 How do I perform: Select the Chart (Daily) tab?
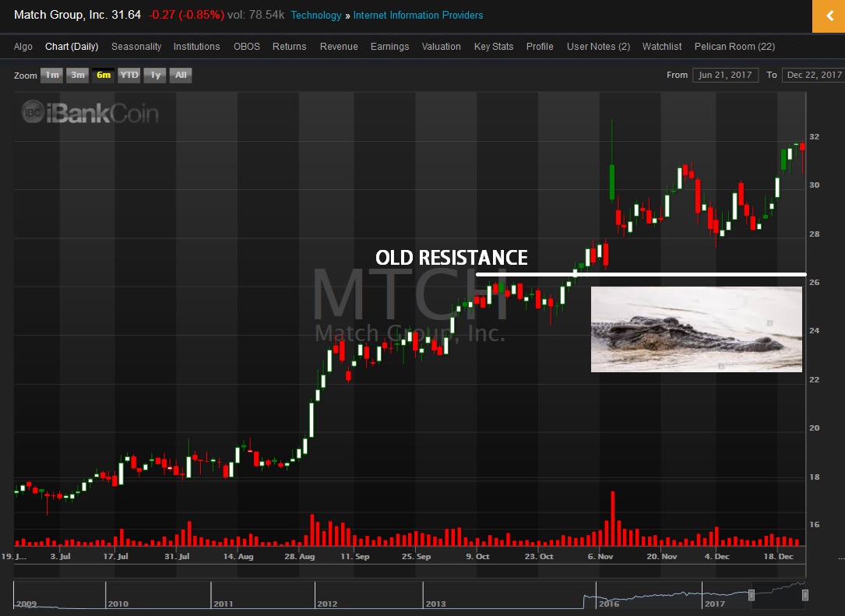coord(72,47)
